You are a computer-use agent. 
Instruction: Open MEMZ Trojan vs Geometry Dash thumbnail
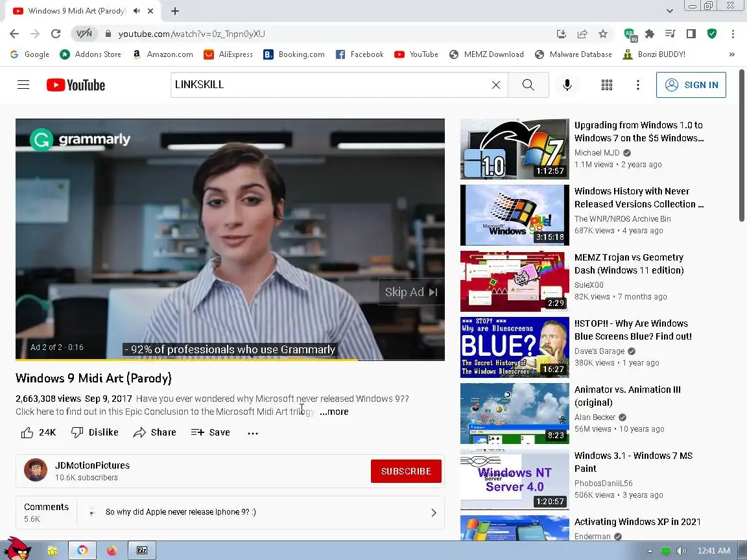[x=514, y=281]
